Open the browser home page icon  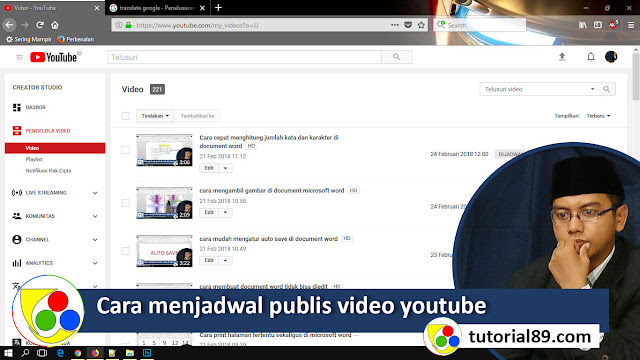(x=55, y=25)
